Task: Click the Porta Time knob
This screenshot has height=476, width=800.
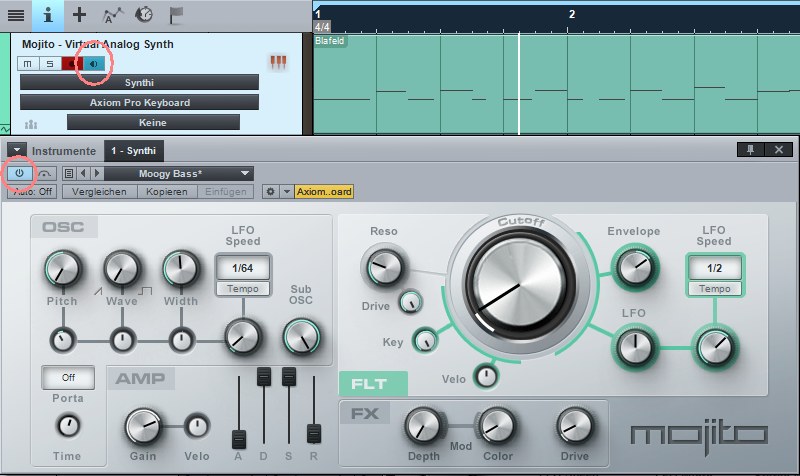Action: (x=68, y=425)
